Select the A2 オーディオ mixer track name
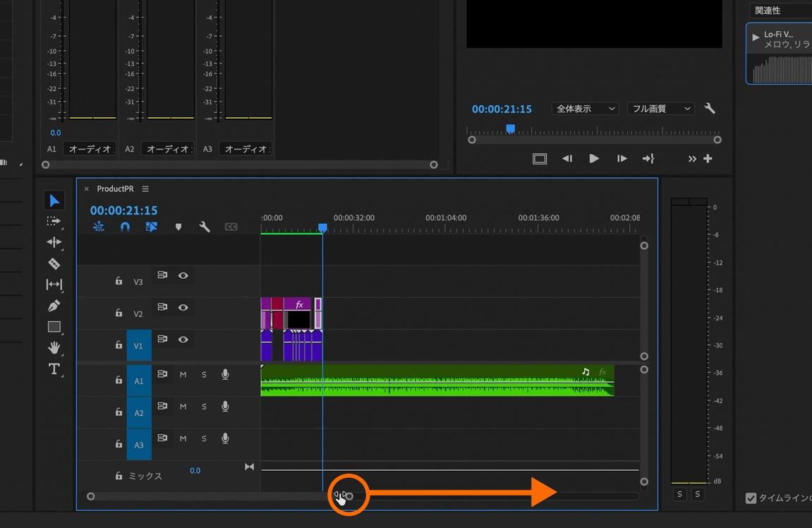The image size is (812, 528). [x=167, y=149]
